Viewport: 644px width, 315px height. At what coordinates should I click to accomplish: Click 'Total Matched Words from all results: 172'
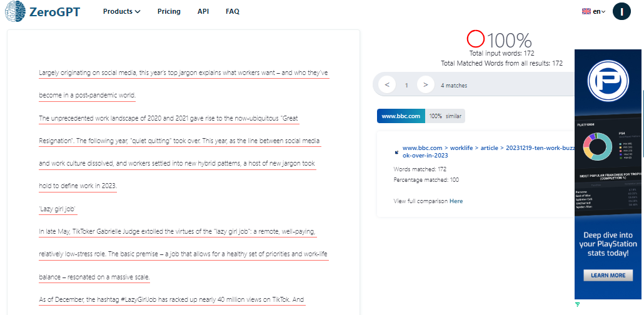coord(501,63)
